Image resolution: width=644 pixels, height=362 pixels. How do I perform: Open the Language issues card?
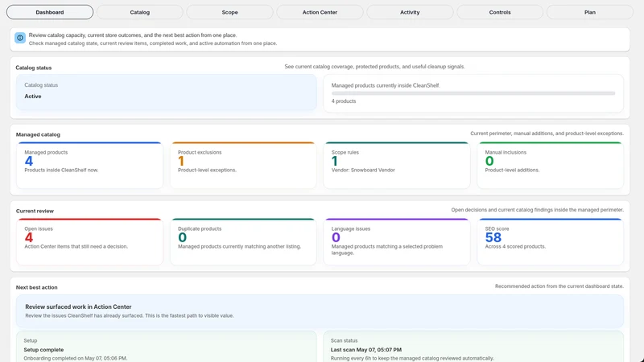tap(397, 241)
